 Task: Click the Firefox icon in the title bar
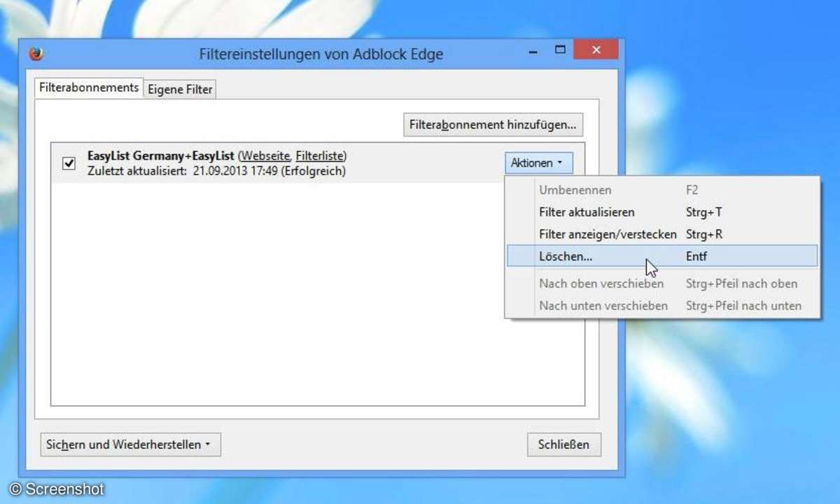(x=36, y=54)
